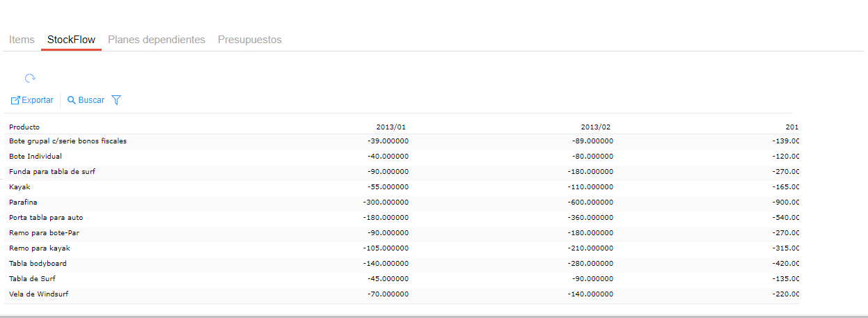Image resolution: width=868 pixels, height=318 pixels.
Task: Select the Bote Individual row
Action: 35,157
